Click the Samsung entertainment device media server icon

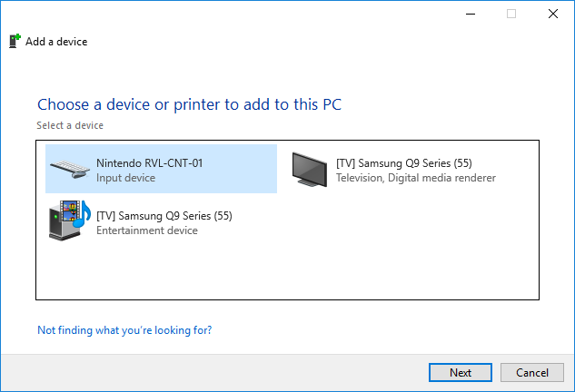click(x=70, y=220)
